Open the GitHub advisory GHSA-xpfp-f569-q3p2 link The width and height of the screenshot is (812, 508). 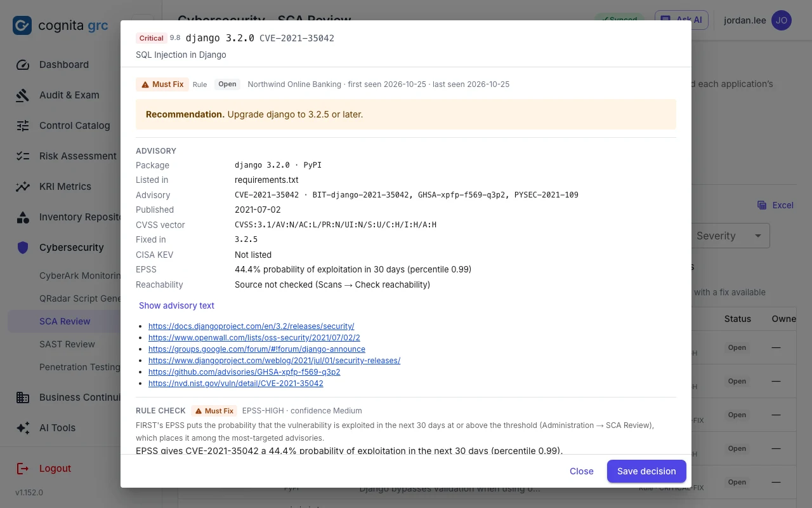point(244,371)
